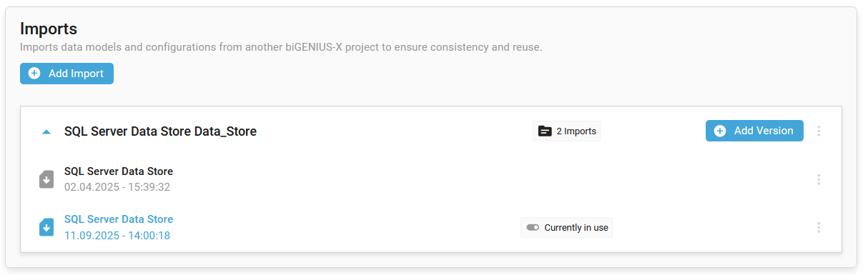Image resolution: width=868 pixels, height=275 pixels.
Task: Click the 02.04.2025 - 15:39:32 timestamp
Action: (117, 187)
